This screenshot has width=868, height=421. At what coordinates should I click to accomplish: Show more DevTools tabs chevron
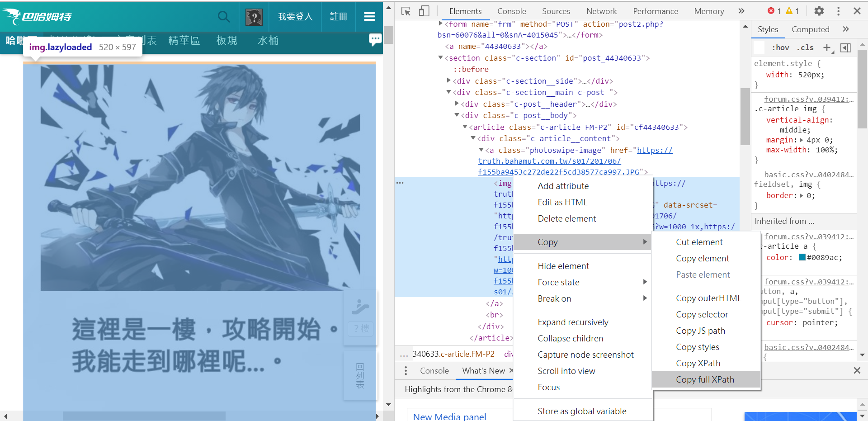[x=741, y=11]
